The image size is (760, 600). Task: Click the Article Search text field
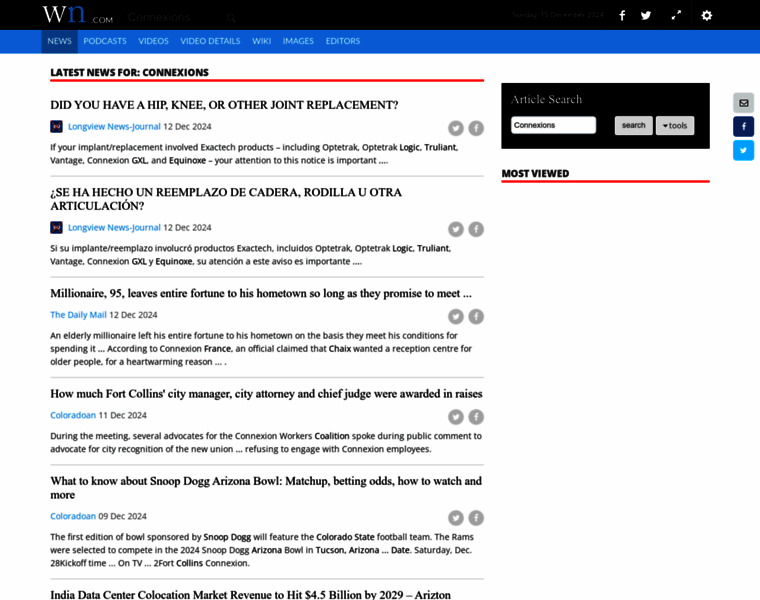point(553,126)
